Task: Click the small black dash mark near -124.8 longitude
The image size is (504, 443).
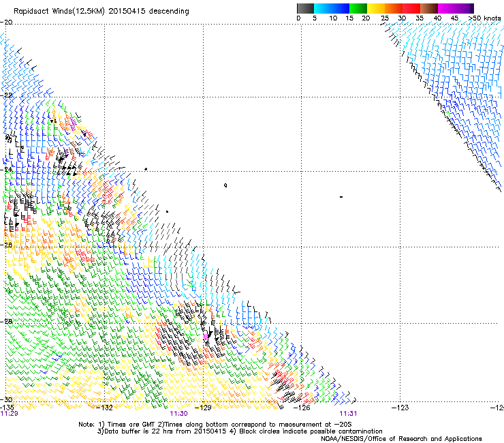Action: click(341, 197)
